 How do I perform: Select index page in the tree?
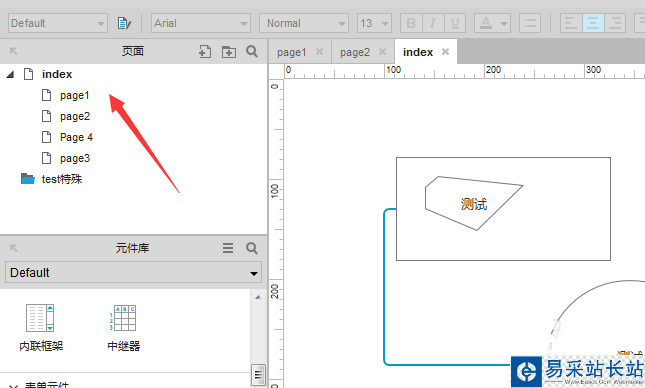pos(57,74)
